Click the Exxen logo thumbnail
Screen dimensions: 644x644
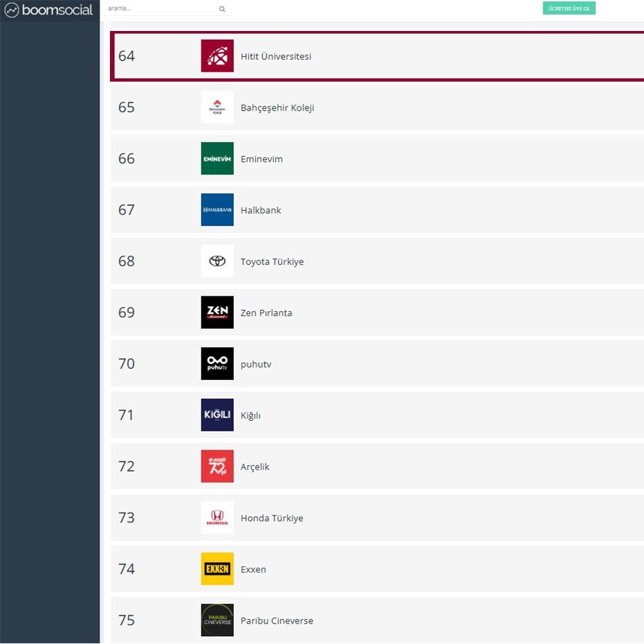217,569
